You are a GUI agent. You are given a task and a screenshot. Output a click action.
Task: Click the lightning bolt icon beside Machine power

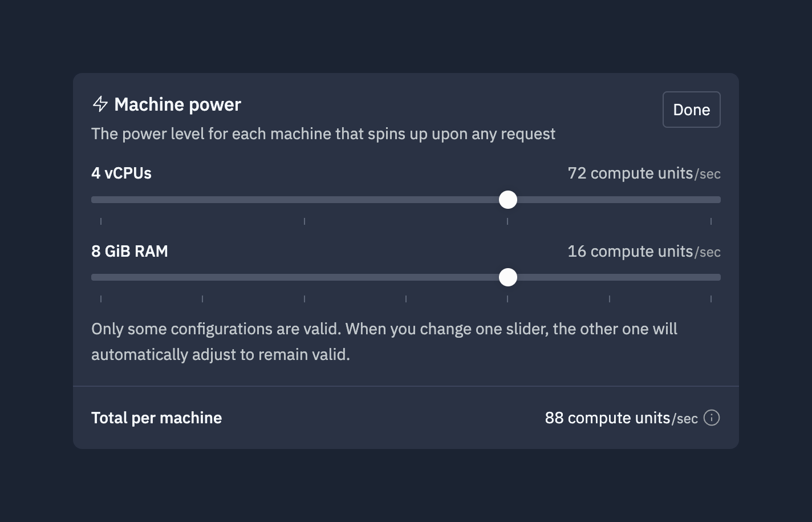pos(100,104)
